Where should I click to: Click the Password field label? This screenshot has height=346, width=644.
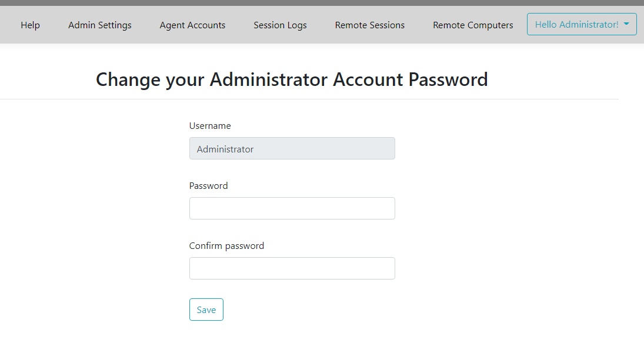point(208,185)
